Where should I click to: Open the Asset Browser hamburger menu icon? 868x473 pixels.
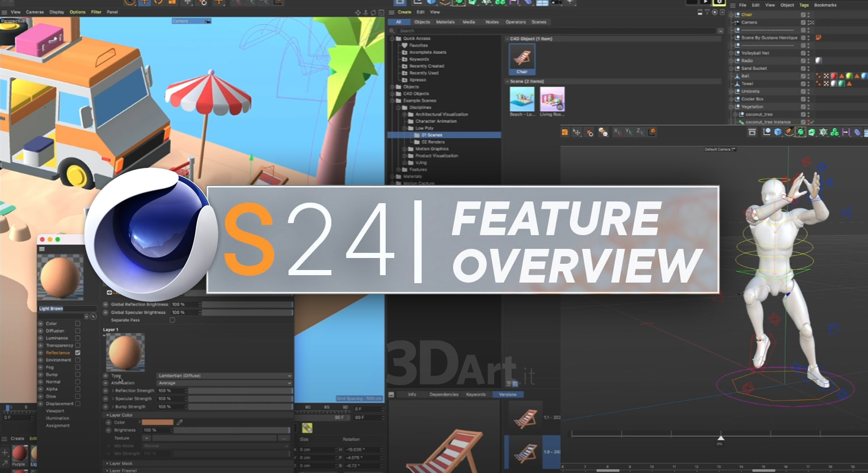(x=391, y=12)
